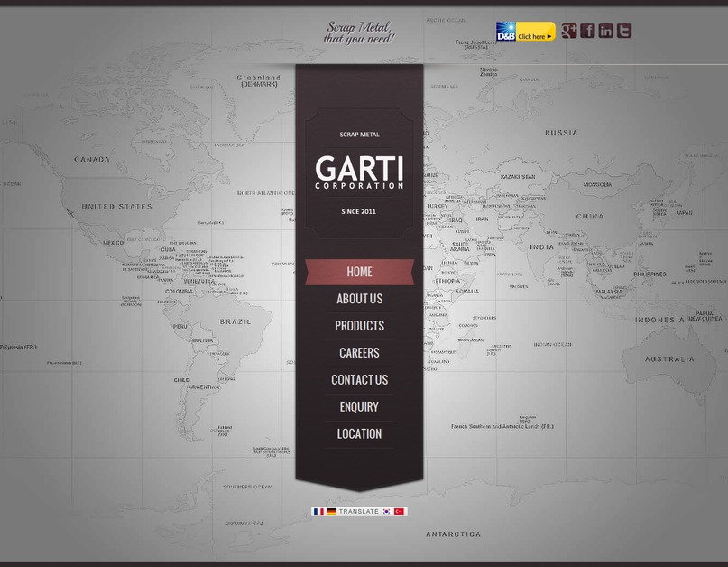Open the CAREERS page
728x567 pixels.
359,353
